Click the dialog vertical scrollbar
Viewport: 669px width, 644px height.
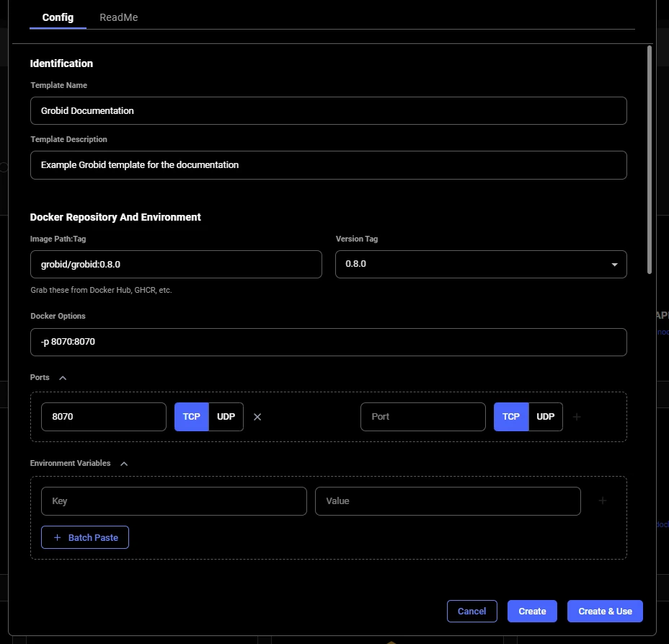coord(650,160)
